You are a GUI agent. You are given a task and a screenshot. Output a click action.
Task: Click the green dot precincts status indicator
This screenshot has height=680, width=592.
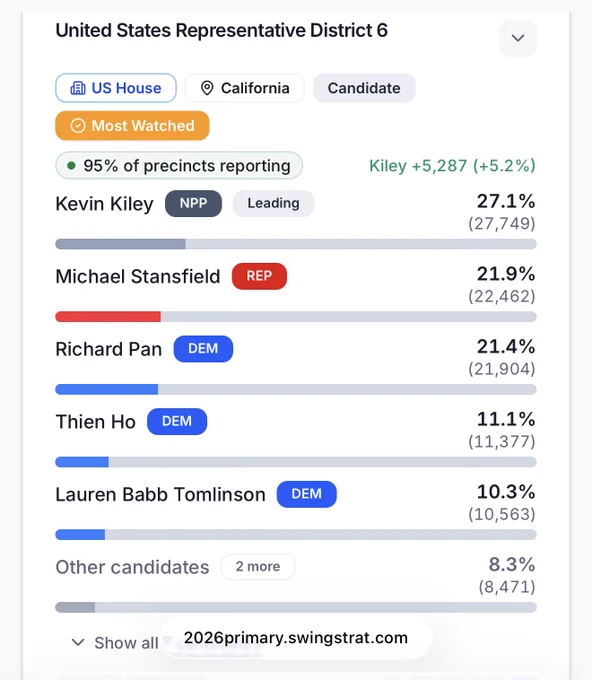pyautogui.click(x=72, y=165)
